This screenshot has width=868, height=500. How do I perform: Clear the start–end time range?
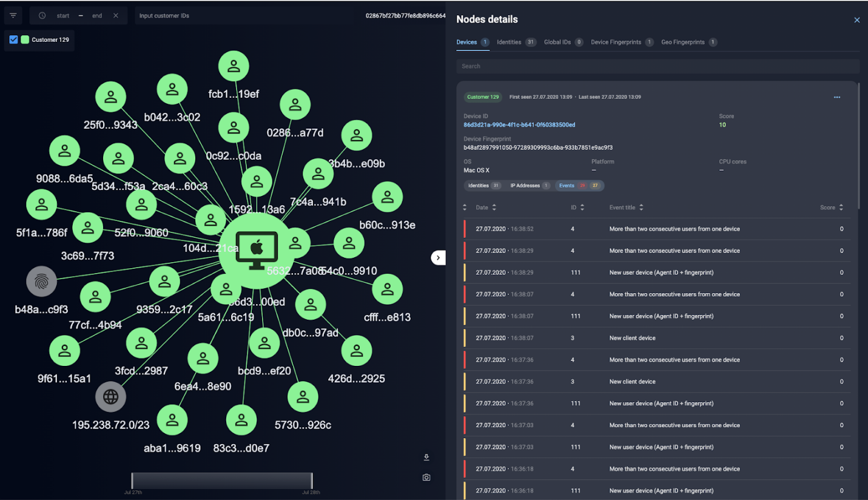pos(116,16)
